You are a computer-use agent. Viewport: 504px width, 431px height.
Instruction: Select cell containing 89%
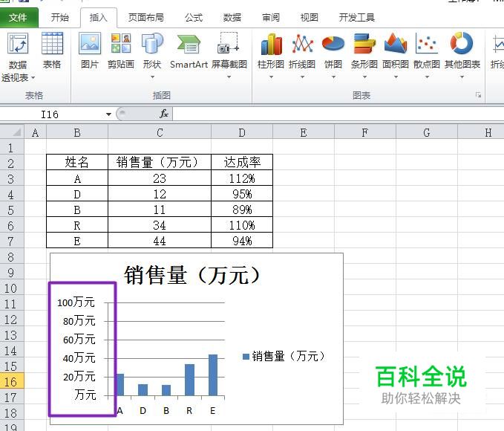pyautogui.click(x=242, y=210)
